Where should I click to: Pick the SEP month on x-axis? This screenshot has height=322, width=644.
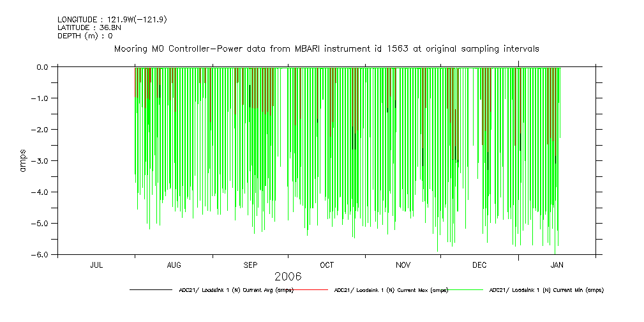(250, 264)
